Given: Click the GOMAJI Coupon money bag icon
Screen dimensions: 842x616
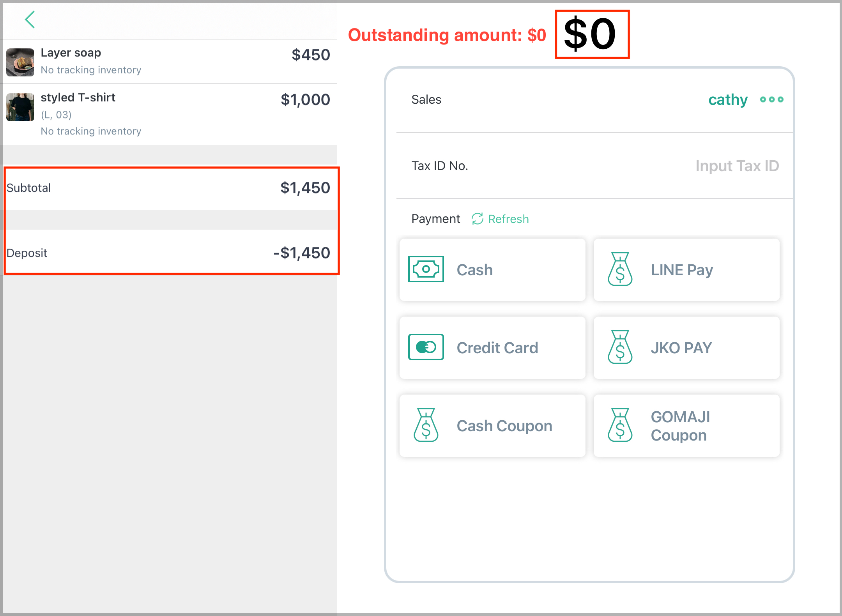Looking at the screenshot, I should tap(620, 425).
